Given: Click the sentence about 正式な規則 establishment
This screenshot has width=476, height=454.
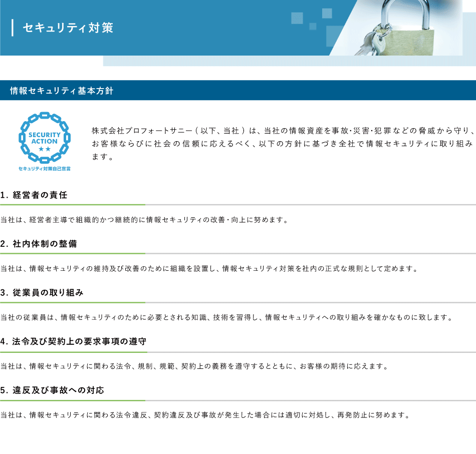Looking at the screenshot, I should [209, 268].
